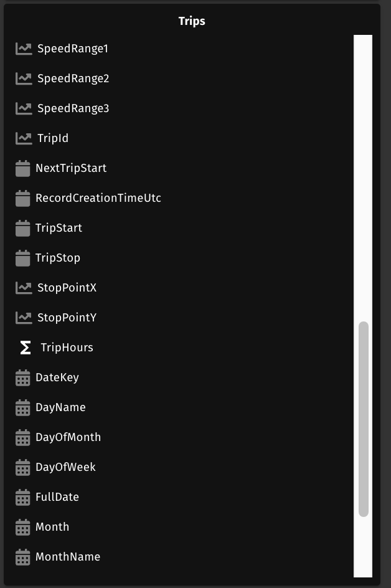Pick the DayName field
The width and height of the screenshot is (391, 588).
coord(60,407)
